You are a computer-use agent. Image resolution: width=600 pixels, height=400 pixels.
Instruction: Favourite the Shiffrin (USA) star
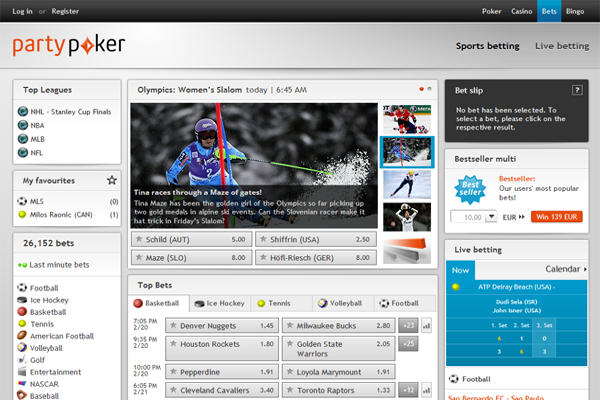[x=263, y=239]
